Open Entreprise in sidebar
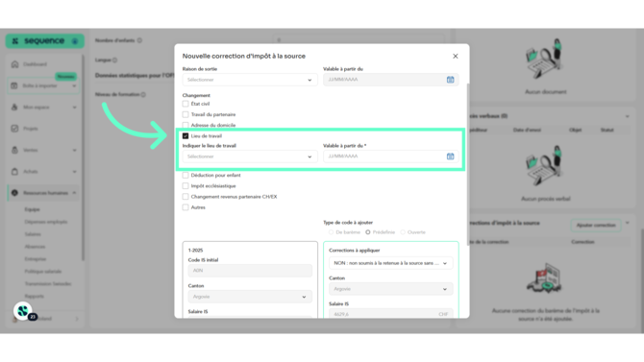Image resolution: width=644 pixels, height=362 pixels. [35, 259]
